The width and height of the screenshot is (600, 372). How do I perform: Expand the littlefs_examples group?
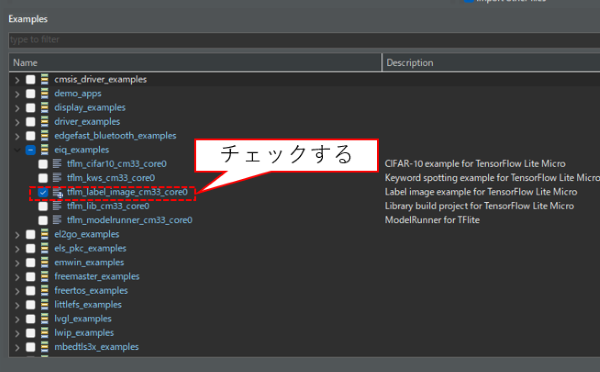pyautogui.click(x=17, y=305)
